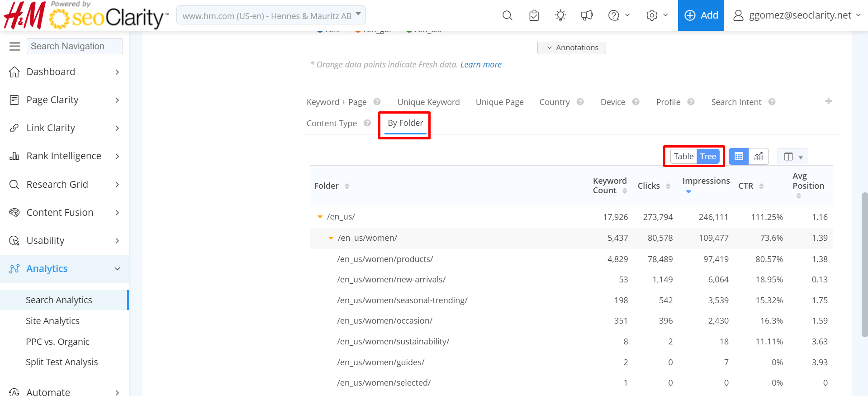
Task: Switch to Table view toggle
Action: tap(683, 157)
